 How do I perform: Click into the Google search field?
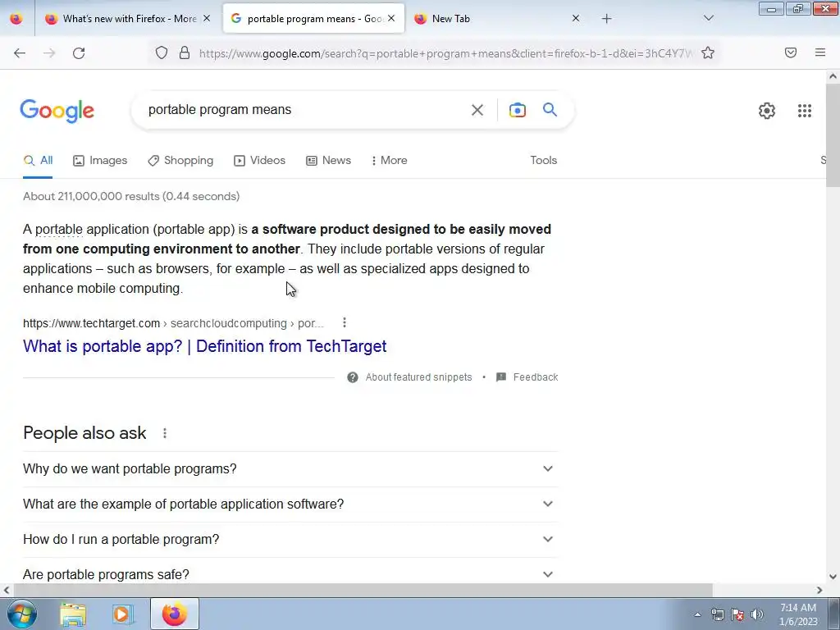[x=303, y=110]
